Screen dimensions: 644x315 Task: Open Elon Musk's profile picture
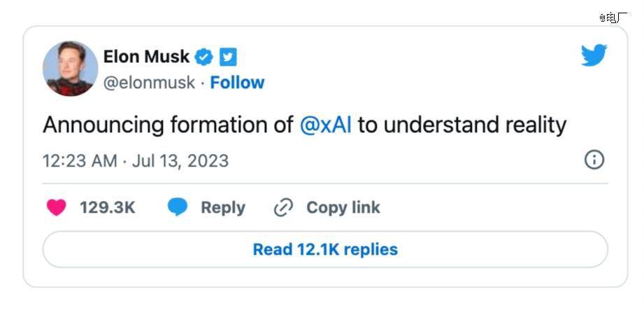70,68
